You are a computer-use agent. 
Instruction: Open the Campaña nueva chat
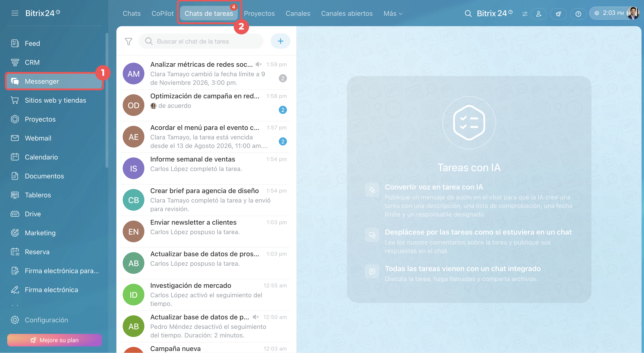tap(205, 348)
